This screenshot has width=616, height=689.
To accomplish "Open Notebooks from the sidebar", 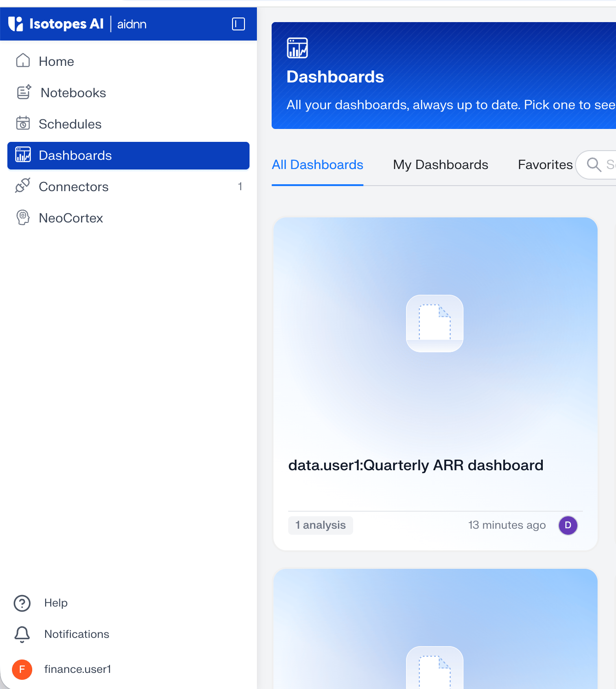I will point(128,93).
